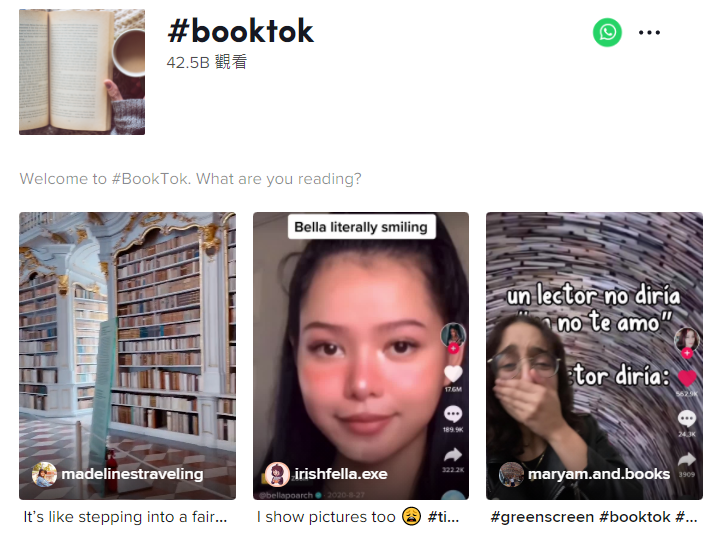Click the maryam.and.books avatar picture
Viewport: 711px width, 542px height.
[x=511, y=474]
